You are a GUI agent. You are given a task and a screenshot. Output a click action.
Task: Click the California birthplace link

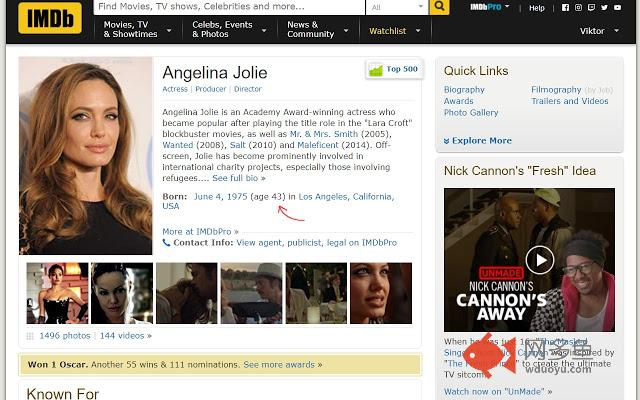[x=372, y=197]
